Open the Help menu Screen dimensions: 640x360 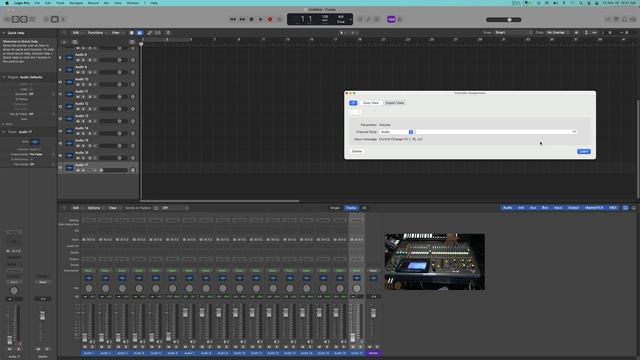(154, 3)
